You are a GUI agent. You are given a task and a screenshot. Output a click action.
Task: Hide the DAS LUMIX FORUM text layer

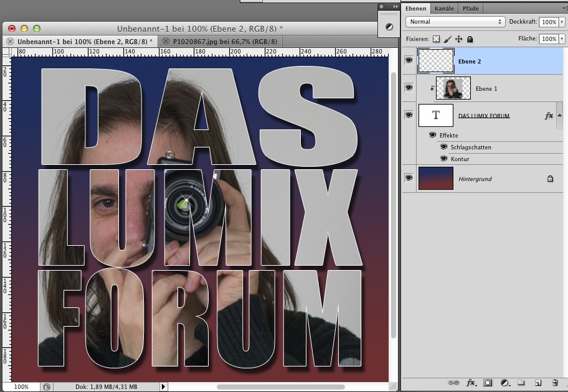point(409,114)
